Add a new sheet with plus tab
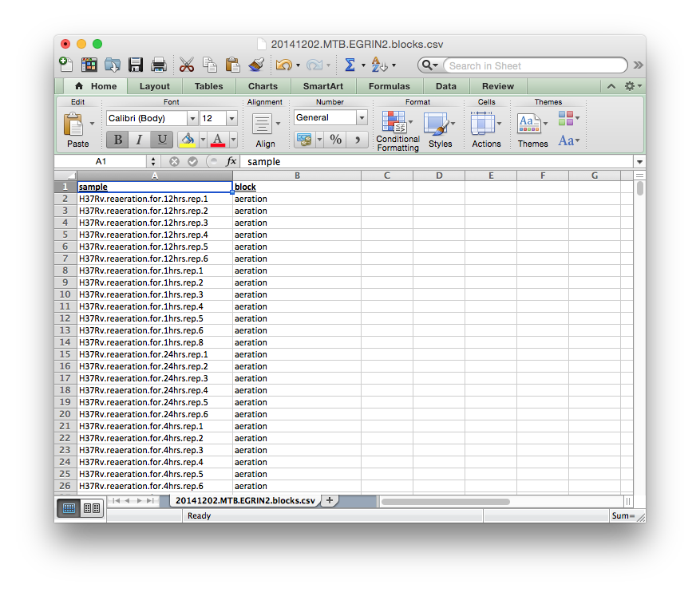 [x=329, y=500]
